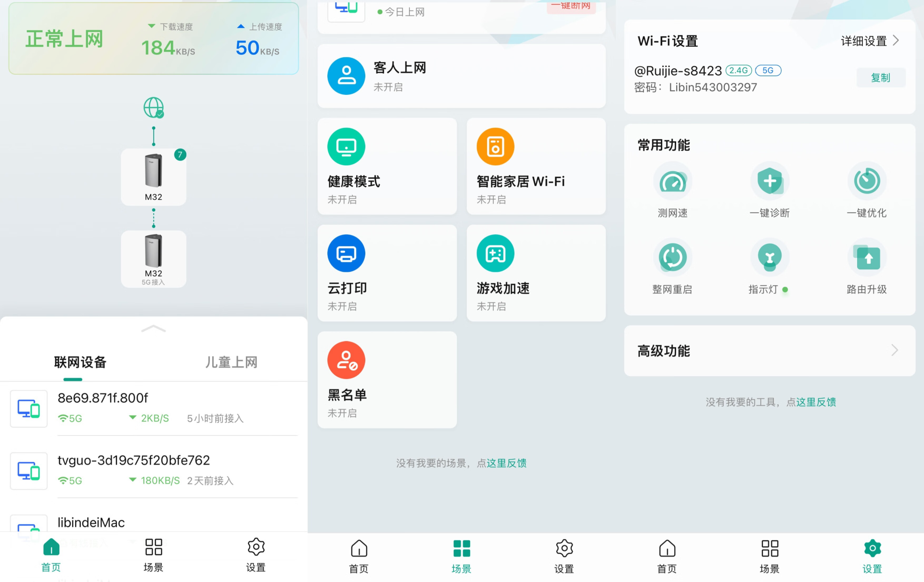Enable 健康模式 health mode card
This screenshot has width=924, height=582.
click(387, 166)
